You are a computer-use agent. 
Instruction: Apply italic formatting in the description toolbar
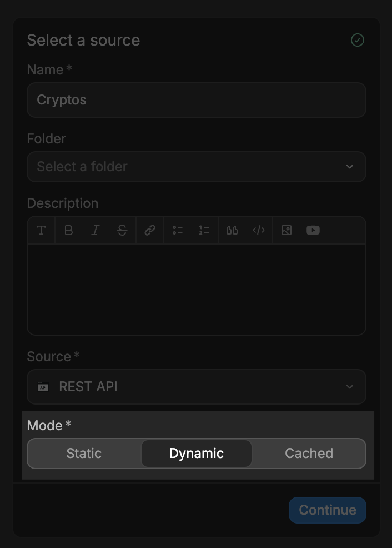pos(95,230)
